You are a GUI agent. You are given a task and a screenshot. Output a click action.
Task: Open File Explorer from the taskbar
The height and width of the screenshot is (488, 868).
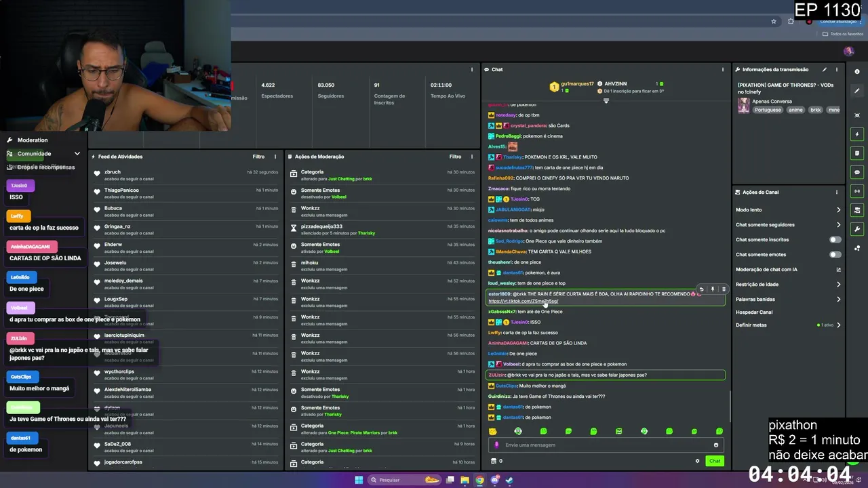pos(465,480)
